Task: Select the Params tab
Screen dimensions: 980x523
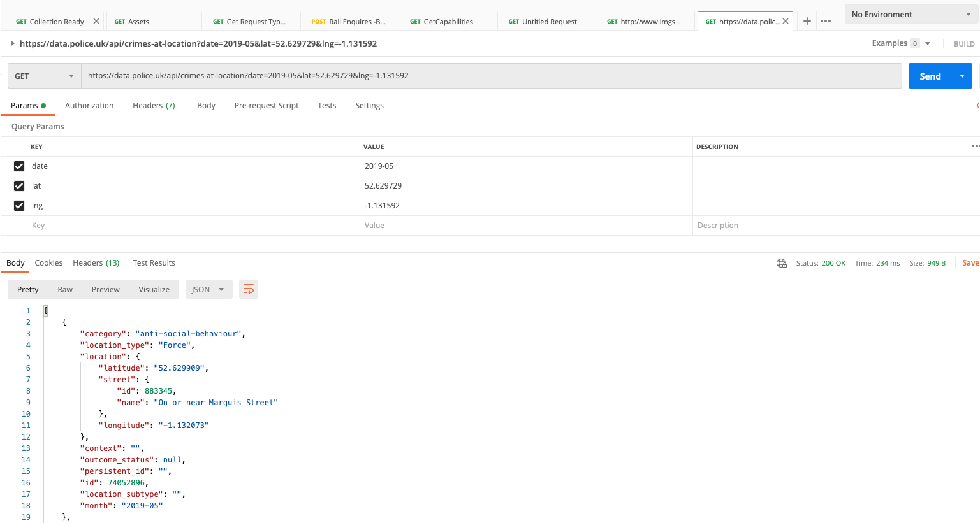Action: tap(28, 106)
